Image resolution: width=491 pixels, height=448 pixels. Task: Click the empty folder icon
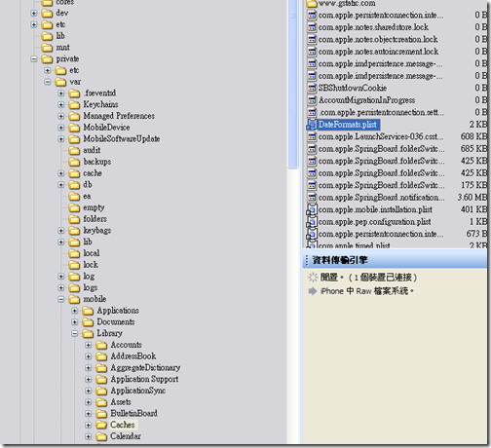tap(74, 207)
